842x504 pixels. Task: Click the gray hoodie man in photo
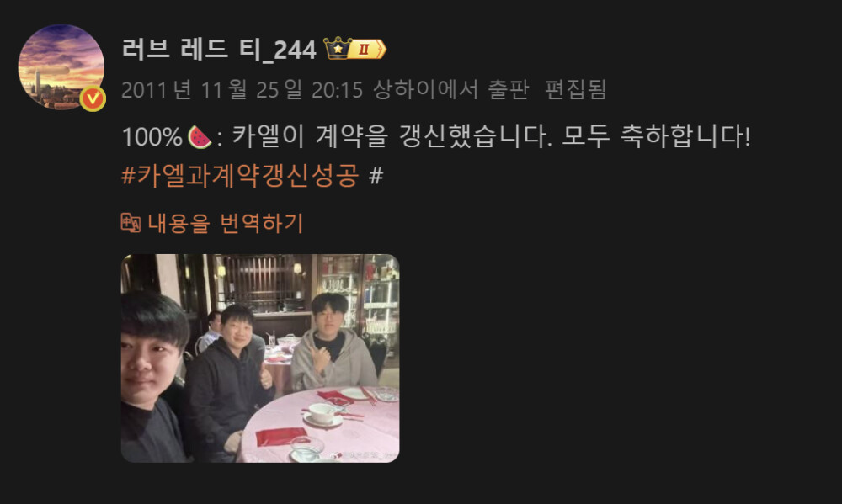click(333, 343)
